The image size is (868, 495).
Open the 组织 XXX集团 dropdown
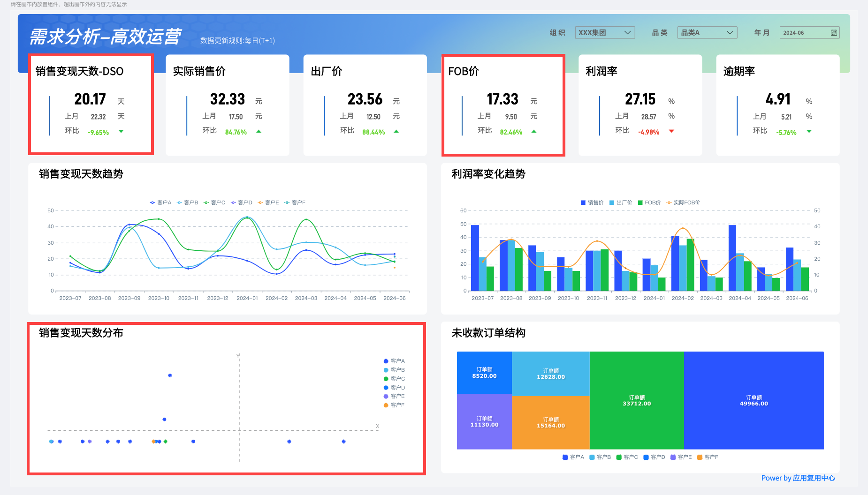click(x=605, y=32)
